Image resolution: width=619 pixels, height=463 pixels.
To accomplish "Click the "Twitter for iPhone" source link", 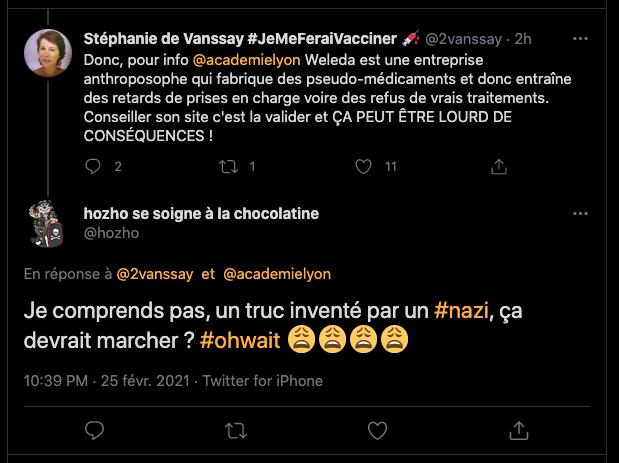I will [266, 381].
